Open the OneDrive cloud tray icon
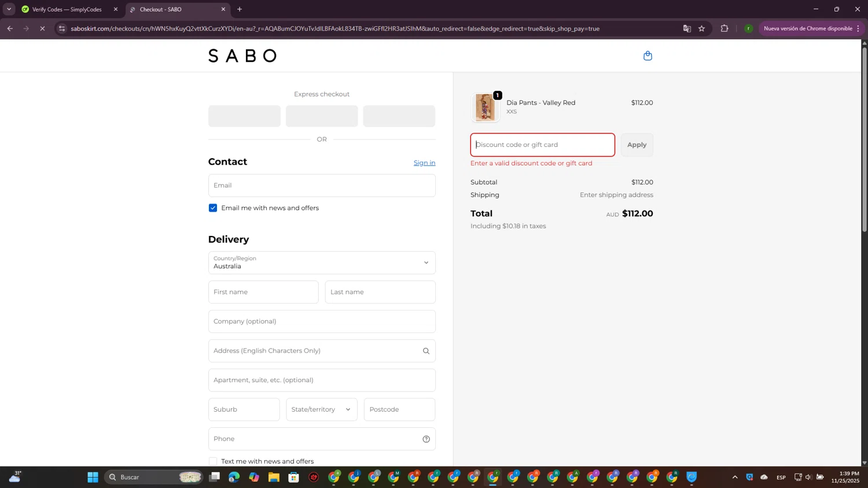This screenshot has height=488, width=868. pyautogui.click(x=764, y=477)
